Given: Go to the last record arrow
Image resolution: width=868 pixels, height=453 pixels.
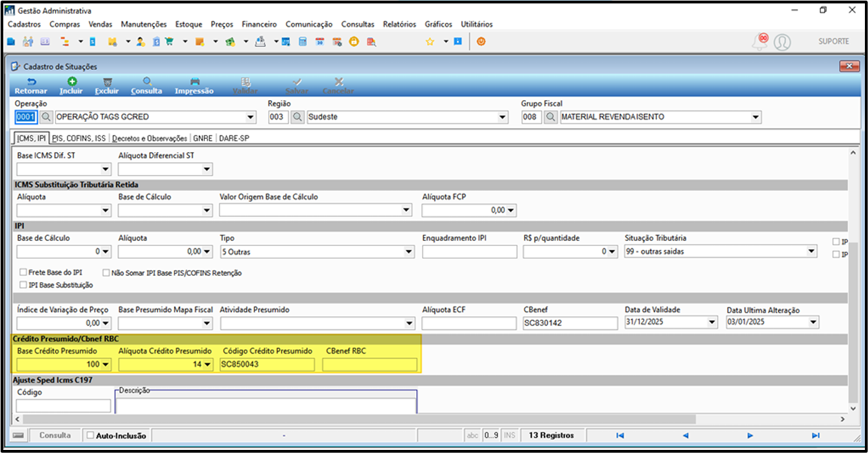Looking at the screenshot, I should [816, 436].
